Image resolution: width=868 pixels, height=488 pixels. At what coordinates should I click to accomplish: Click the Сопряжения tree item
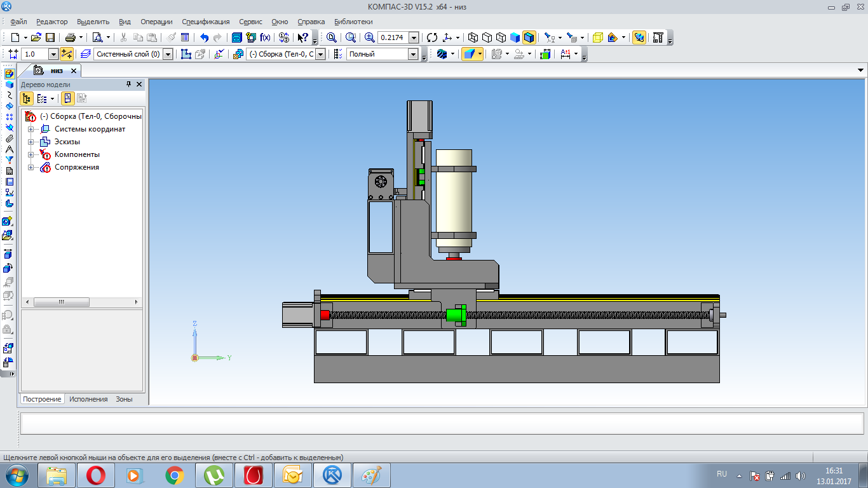(x=76, y=167)
